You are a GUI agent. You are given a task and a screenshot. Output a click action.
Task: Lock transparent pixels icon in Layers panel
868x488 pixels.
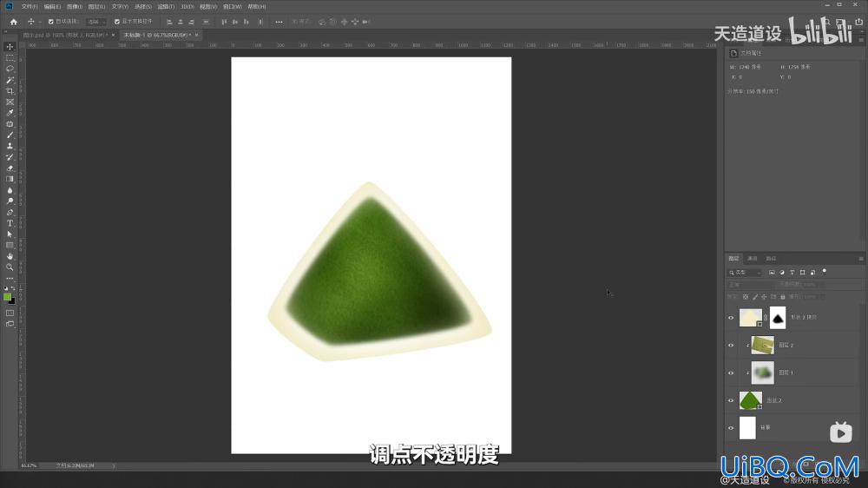(746, 297)
